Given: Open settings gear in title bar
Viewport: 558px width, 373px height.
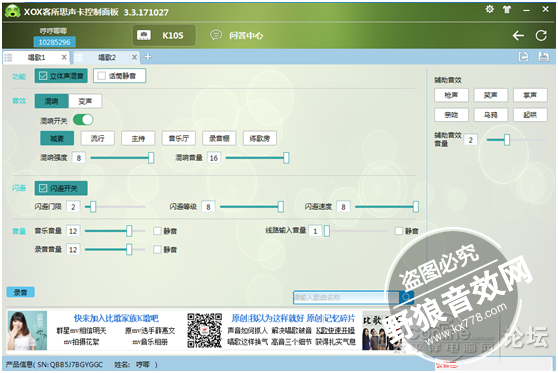Looking at the screenshot, I should point(490,9).
